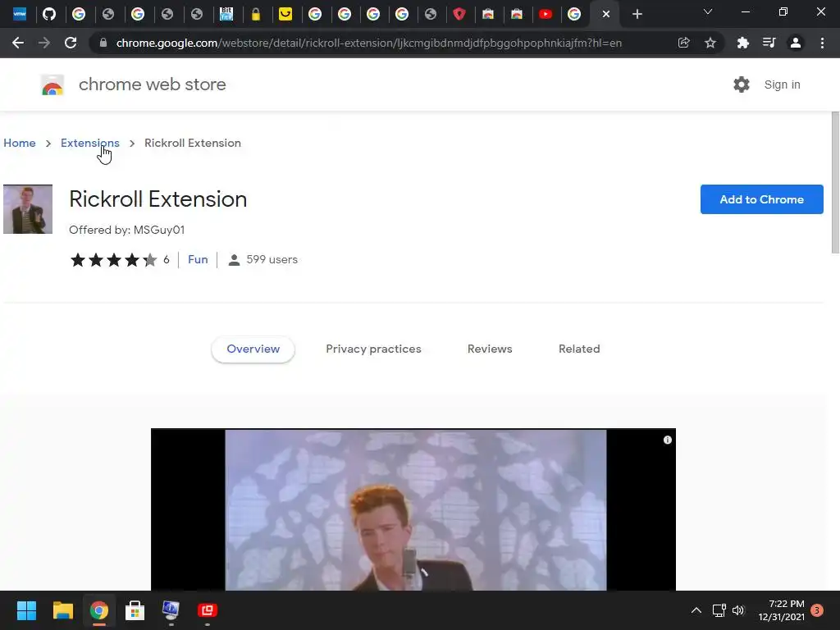Go back to the previous page
840x630 pixels.
coord(18,43)
